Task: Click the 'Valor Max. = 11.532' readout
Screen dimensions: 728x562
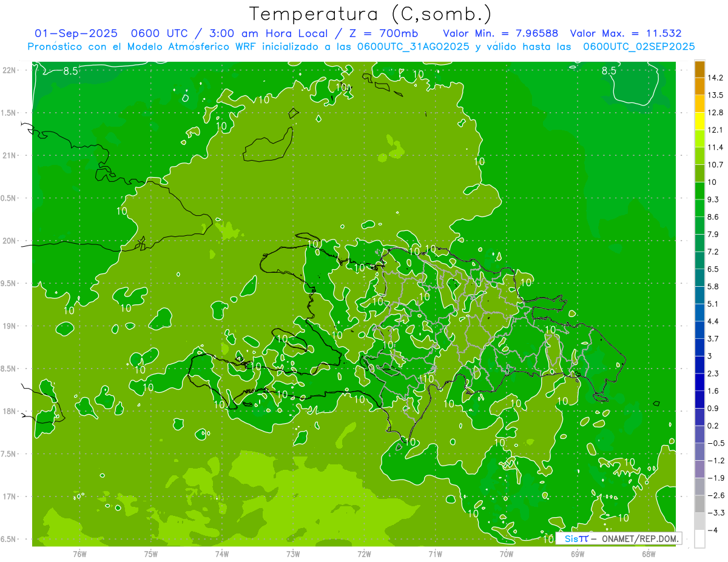Action: tap(625, 33)
